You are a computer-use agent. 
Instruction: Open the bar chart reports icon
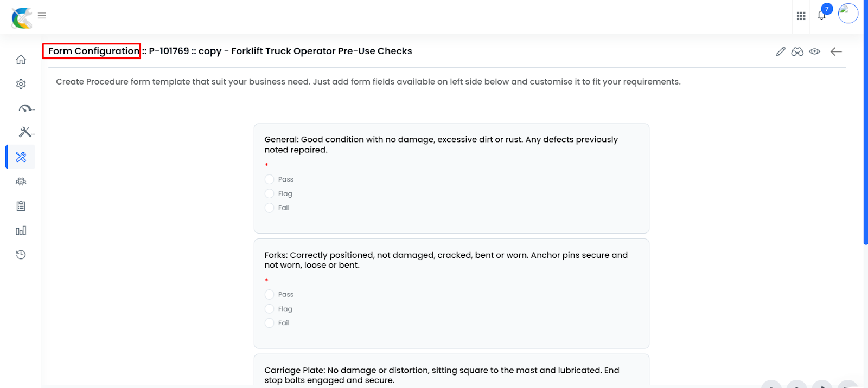(x=21, y=230)
